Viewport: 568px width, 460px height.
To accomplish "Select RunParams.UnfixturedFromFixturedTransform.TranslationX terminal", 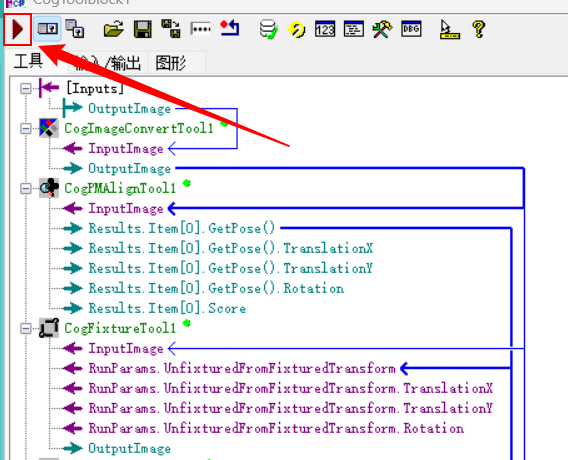I will point(291,389).
